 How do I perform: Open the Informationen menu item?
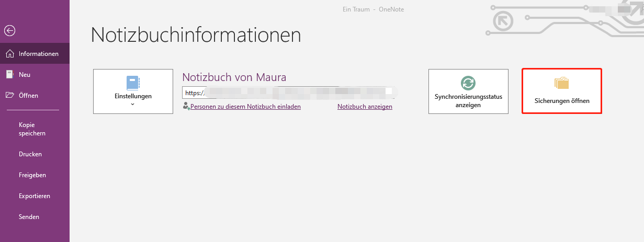tap(35, 54)
